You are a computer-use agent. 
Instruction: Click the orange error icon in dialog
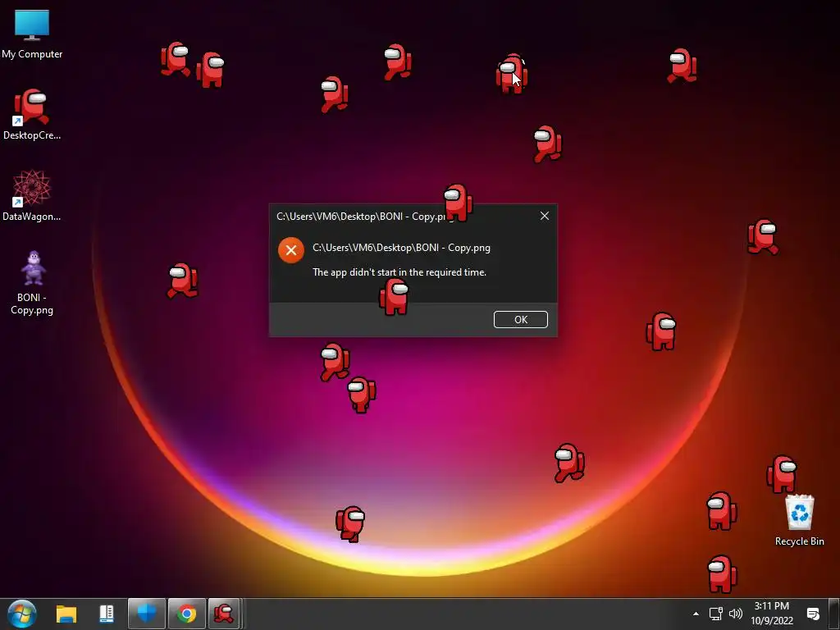pyautogui.click(x=291, y=250)
